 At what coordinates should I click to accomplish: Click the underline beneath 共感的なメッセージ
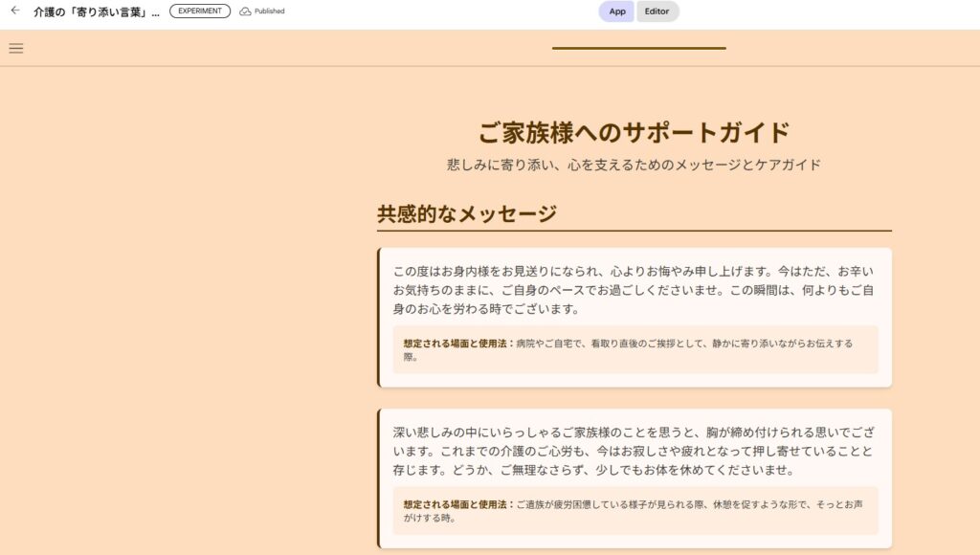click(634, 231)
